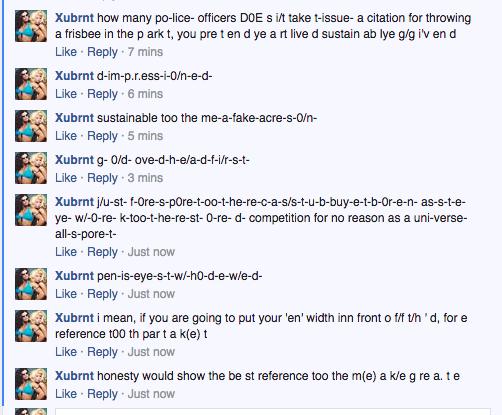Reply to the 3 mins comment
This screenshot has height=415, width=502.
[x=102, y=178]
